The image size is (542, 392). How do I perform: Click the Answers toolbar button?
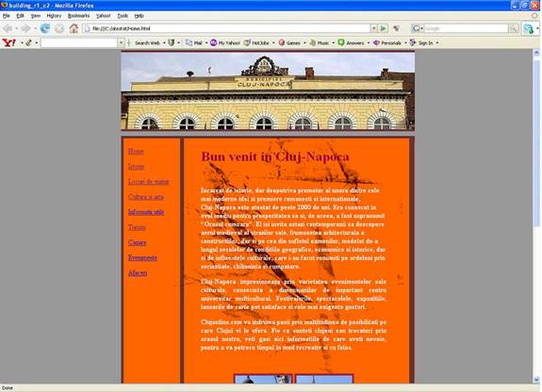(x=351, y=42)
